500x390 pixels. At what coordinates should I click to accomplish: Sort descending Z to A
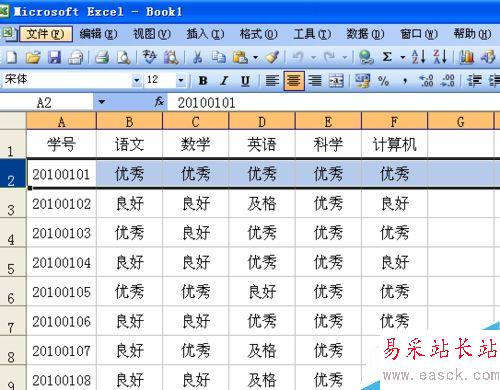click(440, 57)
